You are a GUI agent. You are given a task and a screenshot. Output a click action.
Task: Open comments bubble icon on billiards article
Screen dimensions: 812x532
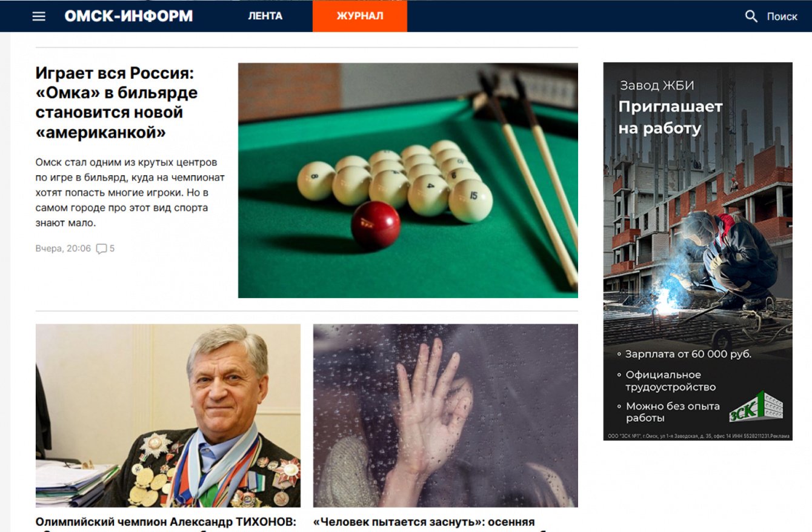click(x=102, y=248)
